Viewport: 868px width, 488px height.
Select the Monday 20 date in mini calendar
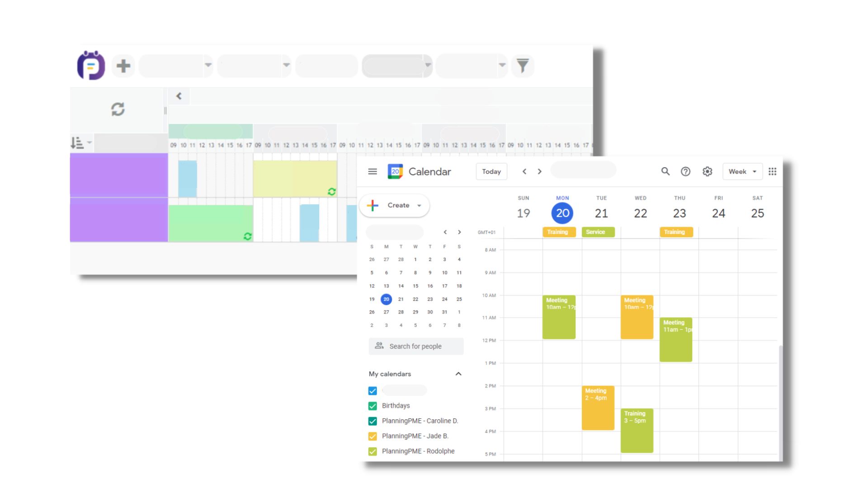[386, 299]
